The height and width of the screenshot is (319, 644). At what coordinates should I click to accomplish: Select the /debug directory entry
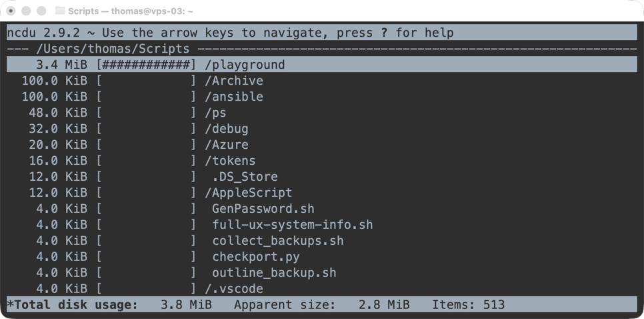[x=227, y=129]
